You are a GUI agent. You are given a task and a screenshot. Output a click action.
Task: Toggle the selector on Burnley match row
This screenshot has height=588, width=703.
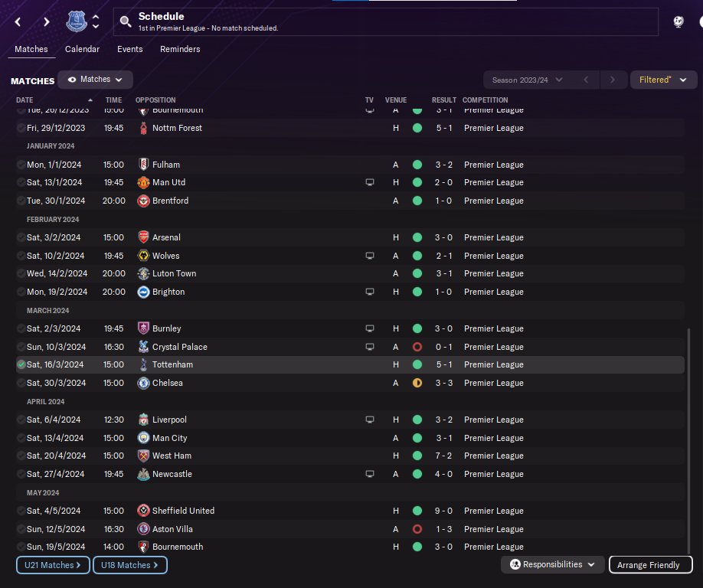pyautogui.click(x=21, y=328)
